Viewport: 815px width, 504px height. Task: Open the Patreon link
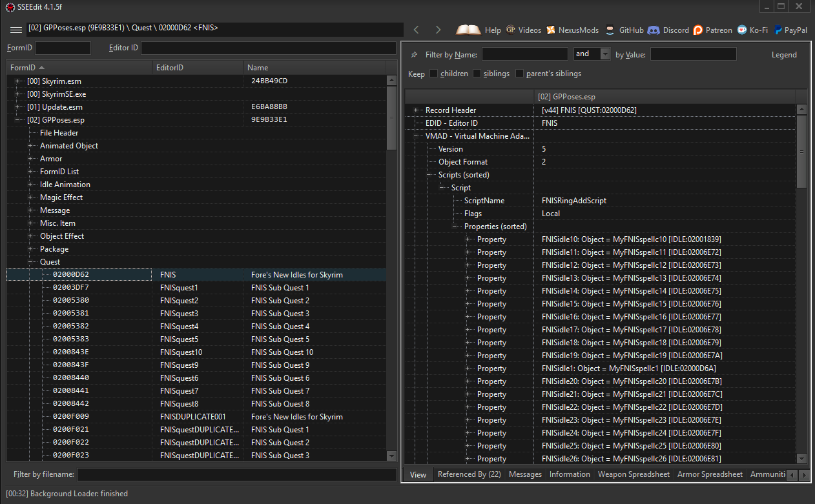[x=712, y=30]
